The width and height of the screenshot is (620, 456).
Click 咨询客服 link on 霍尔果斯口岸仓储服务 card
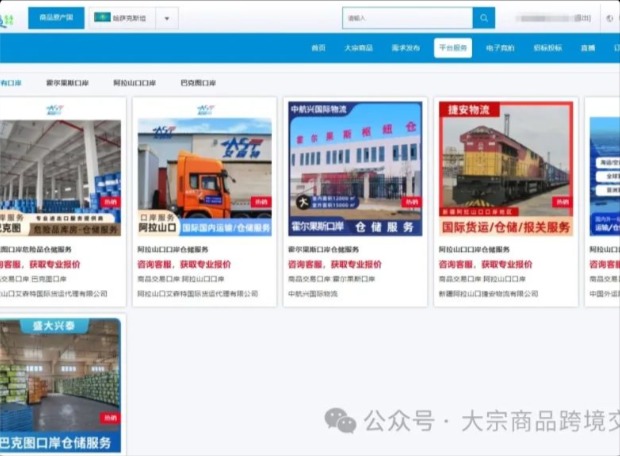306,264
